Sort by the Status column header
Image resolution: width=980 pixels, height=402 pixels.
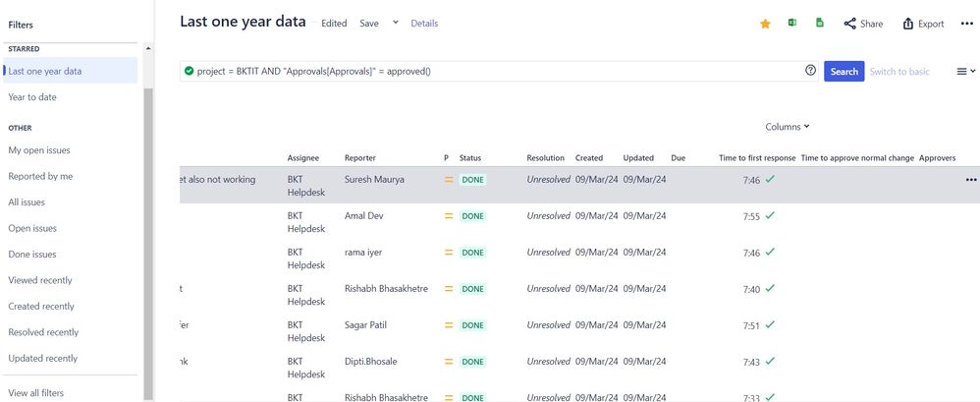[470, 158]
